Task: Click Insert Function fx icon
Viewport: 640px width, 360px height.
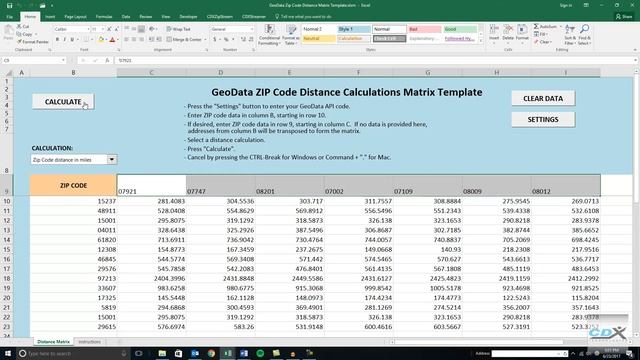Action: point(107,60)
